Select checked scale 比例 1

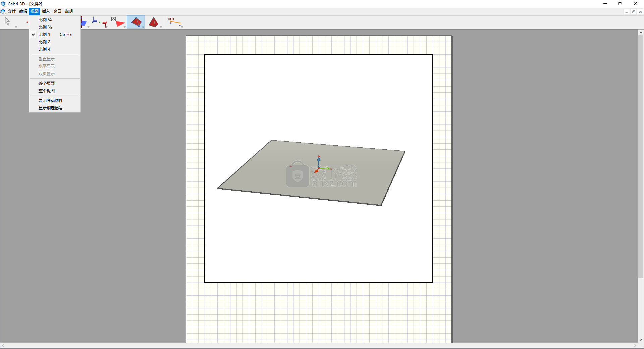click(55, 35)
